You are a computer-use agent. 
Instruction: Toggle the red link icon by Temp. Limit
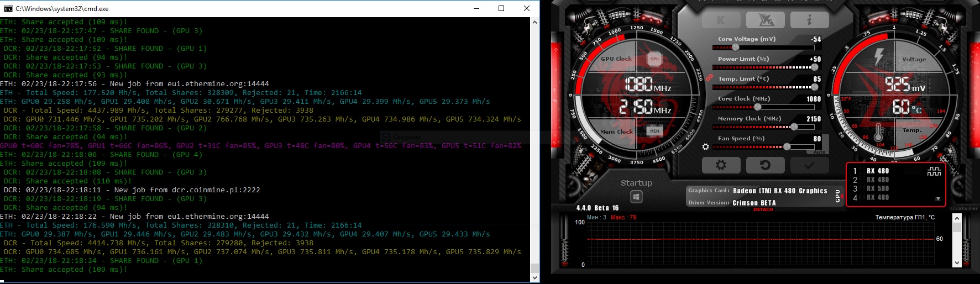(x=709, y=78)
